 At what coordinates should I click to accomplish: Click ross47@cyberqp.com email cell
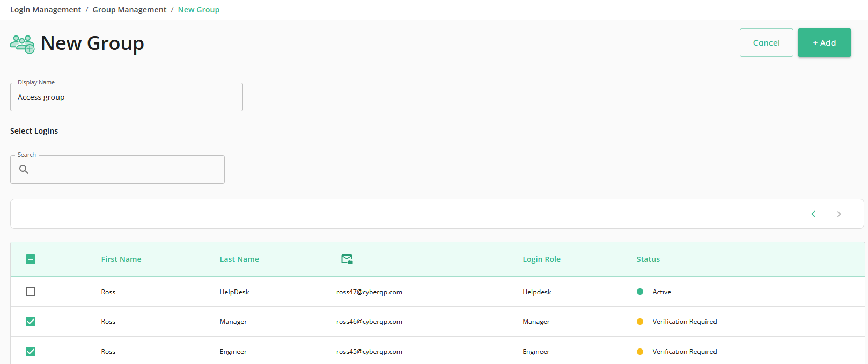tap(369, 292)
